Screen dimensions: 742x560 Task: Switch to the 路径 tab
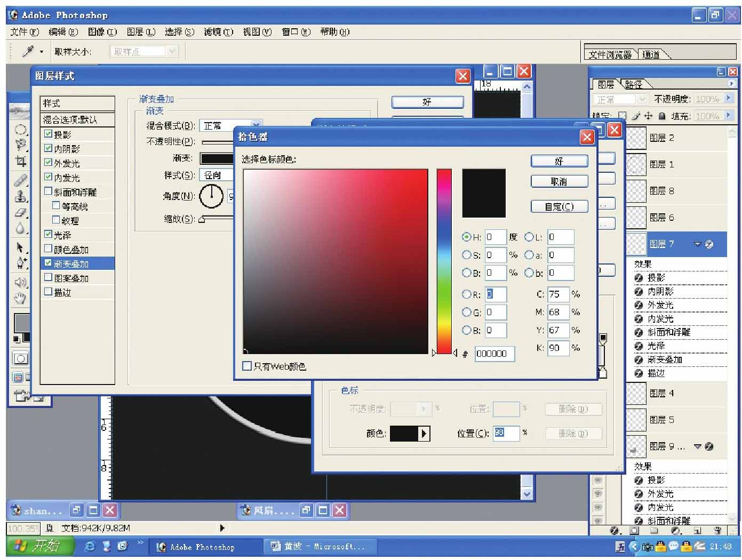[x=634, y=84]
